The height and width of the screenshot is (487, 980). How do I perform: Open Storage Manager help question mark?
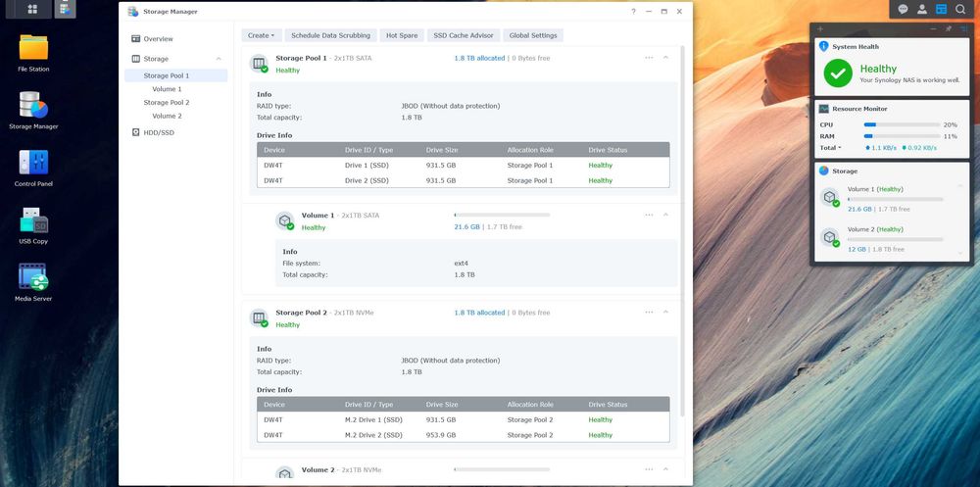point(633,11)
